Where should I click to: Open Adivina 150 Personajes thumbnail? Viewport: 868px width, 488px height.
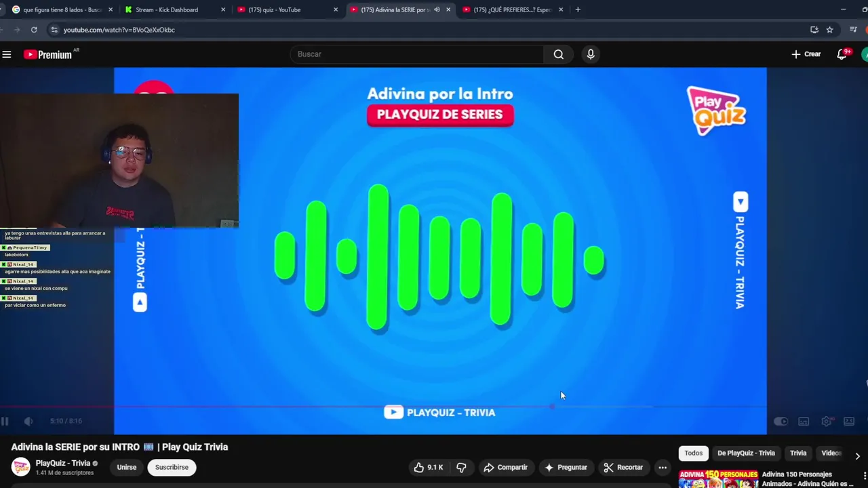[x=718, y=479]
